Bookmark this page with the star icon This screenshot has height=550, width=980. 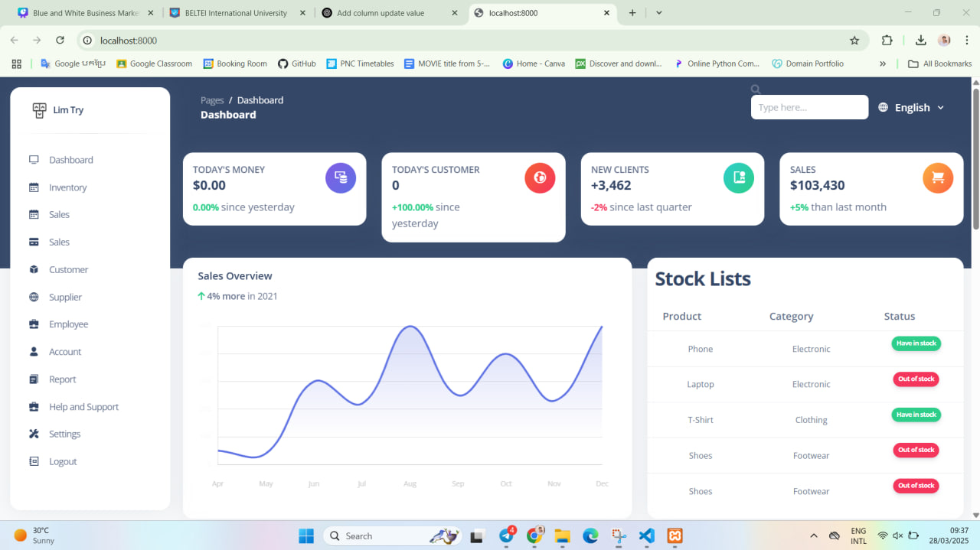[854, 41]
